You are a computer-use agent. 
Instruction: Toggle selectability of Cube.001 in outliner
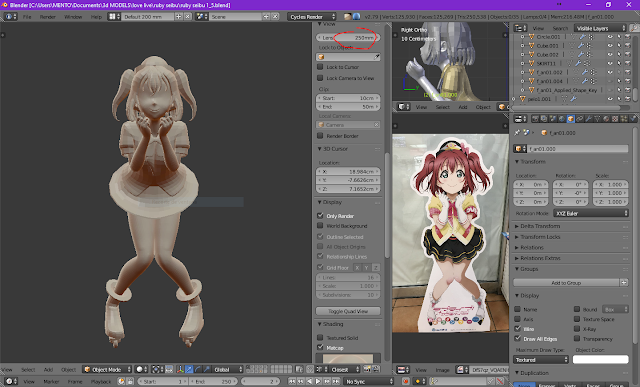pyautogui.click(x=619, y=46)
